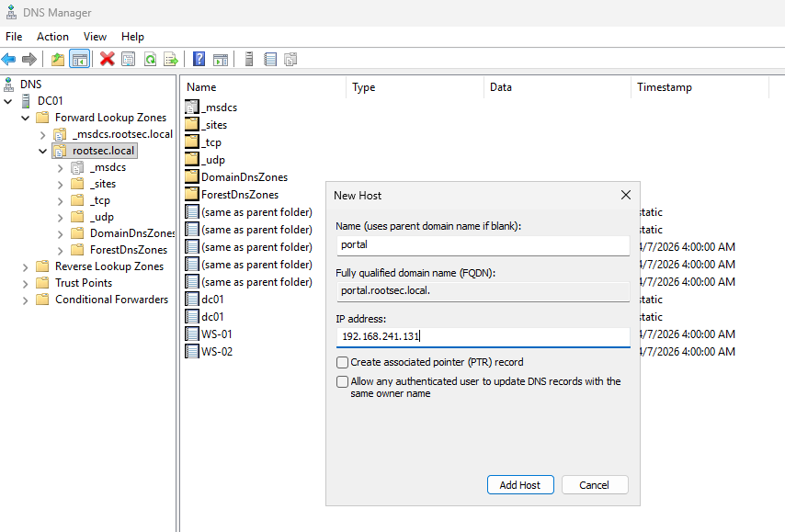Open the Help menu
Image resolution: width=785 pixels, height=532 pixels.
[132, 37]
